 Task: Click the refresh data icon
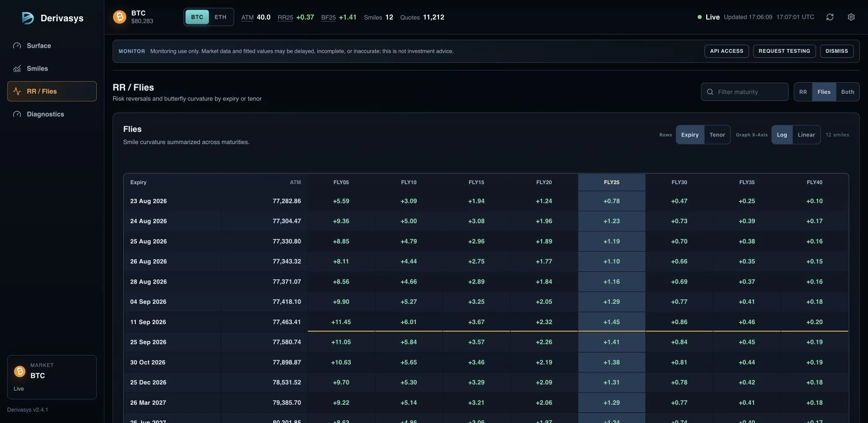pos(830,17)
